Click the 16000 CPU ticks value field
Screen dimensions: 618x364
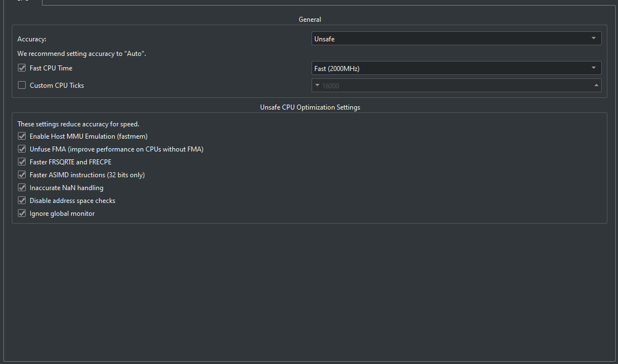click(456, 86)
